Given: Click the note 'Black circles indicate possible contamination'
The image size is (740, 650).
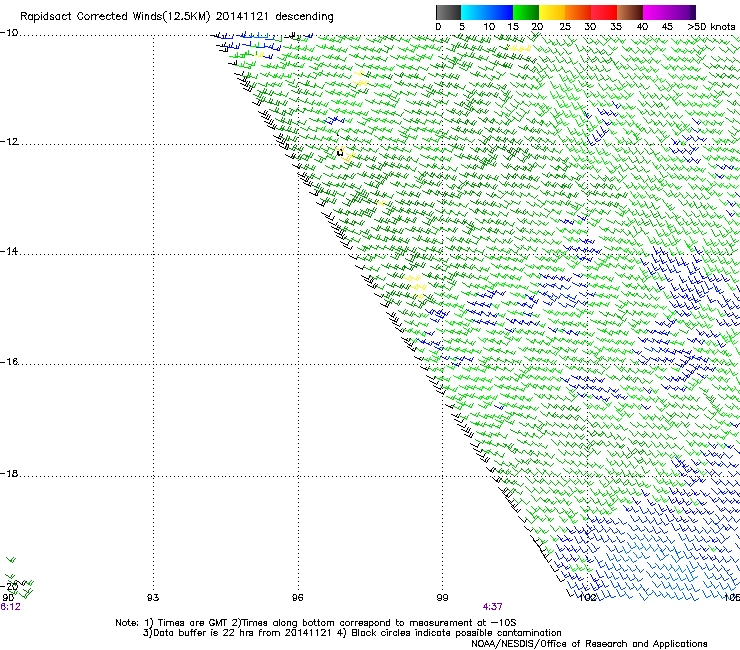Looking at the screenshot, I should coord(456,633).
